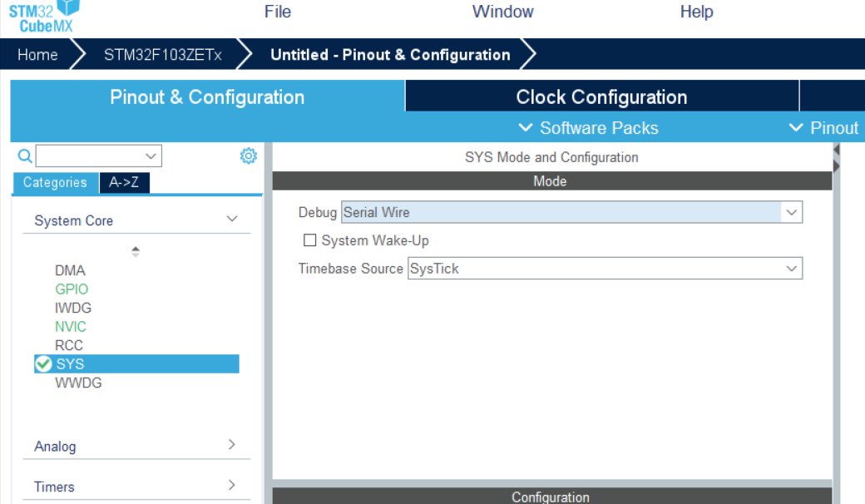This screenshot has width=865, height=504.
Task: Select WWDG in System Core list
Action: (x=78, y=383)
